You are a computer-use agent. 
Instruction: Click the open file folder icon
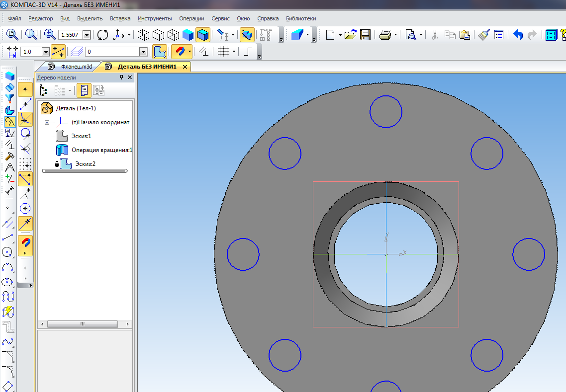pyautogui.click(x=350, y=35)
